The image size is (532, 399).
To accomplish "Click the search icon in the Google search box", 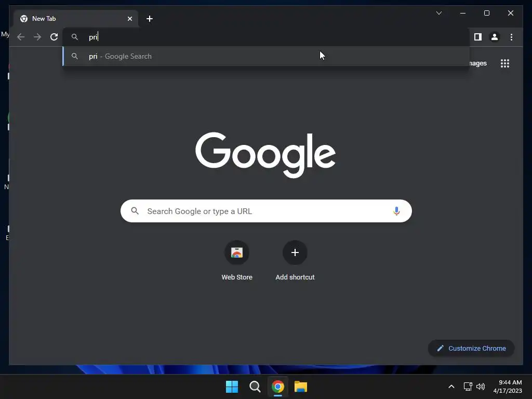I will [x=135, y=211].
